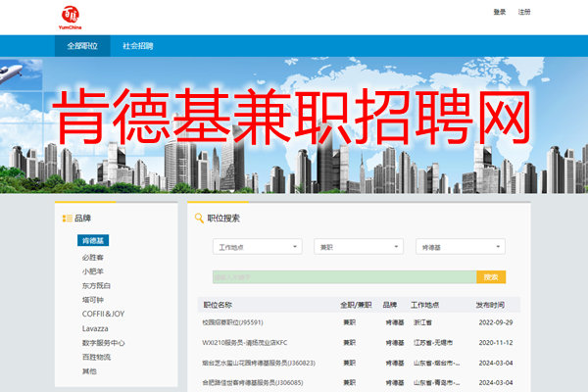Select the 数字服务中心 brand
This screenshot has width=588, height=392.
click(x=103, y=342)
